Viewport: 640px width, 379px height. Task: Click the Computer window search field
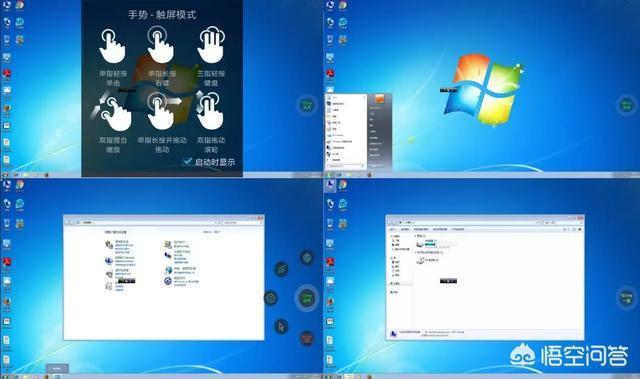point(562,223)
